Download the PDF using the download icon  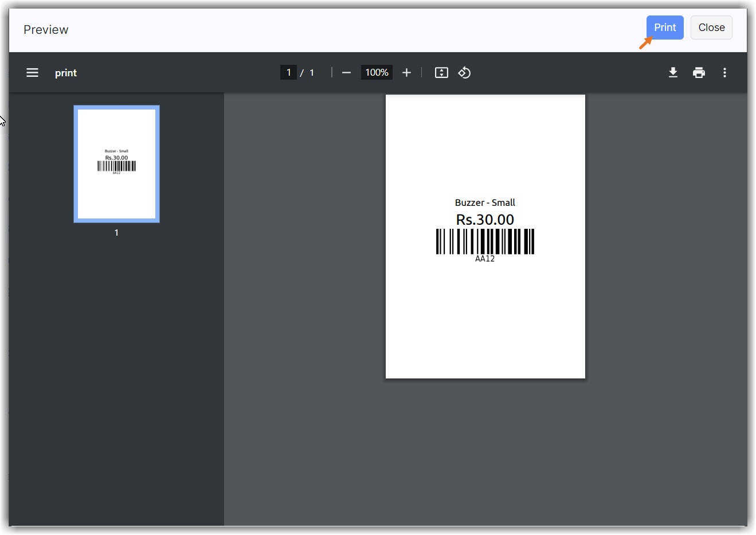click(x=673, y=73)
